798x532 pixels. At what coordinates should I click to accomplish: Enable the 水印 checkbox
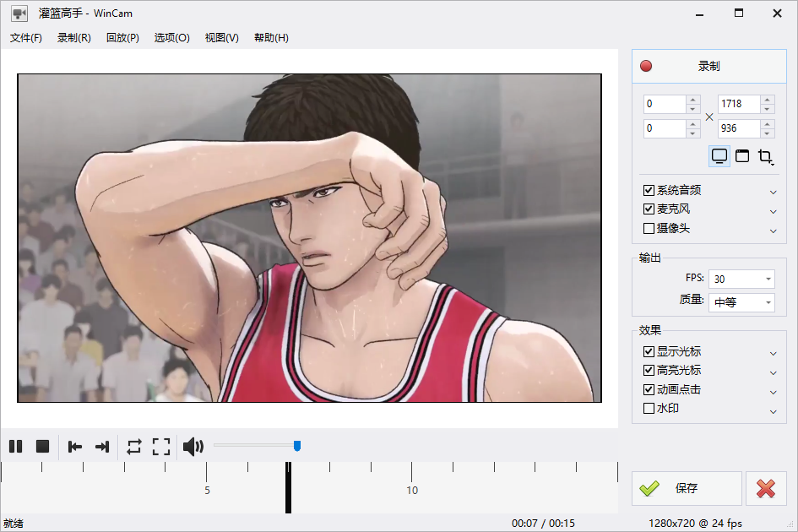pyautogui.click(x=649, y=409)
